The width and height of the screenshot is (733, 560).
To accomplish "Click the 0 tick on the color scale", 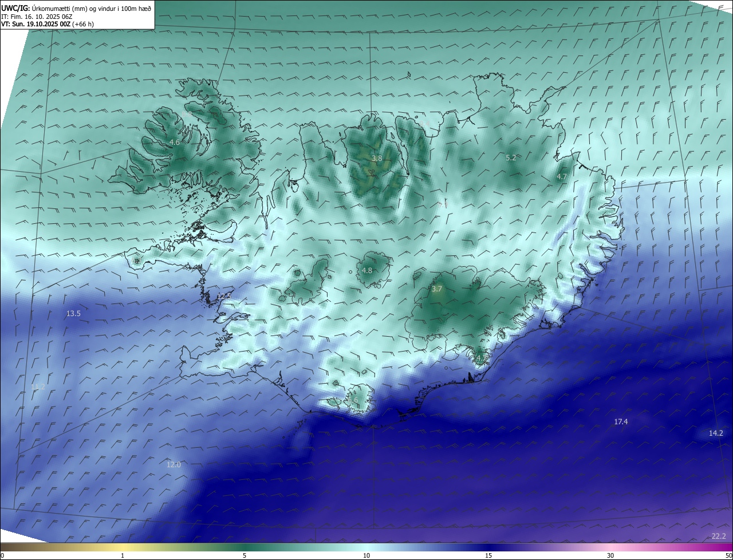I will [x=2, y=555].
